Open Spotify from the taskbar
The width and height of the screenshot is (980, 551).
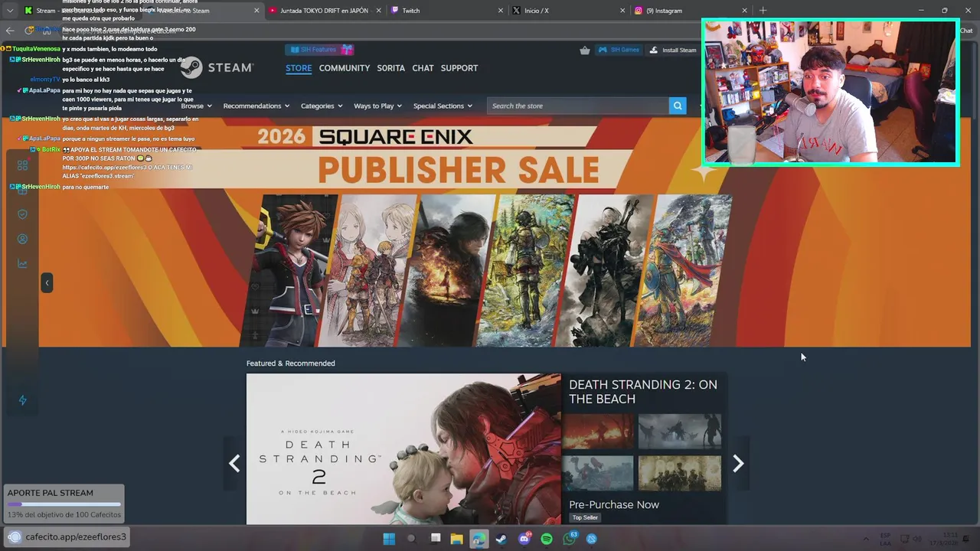point(547,539)
